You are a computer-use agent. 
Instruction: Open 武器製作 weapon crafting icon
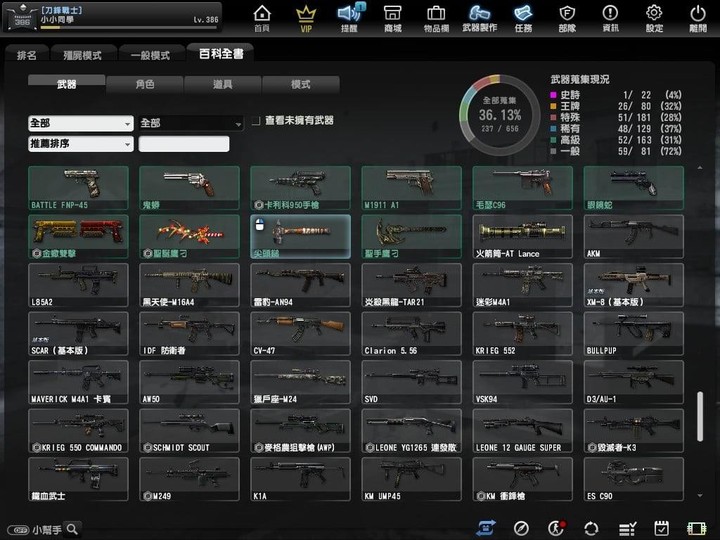click(480, 17)
